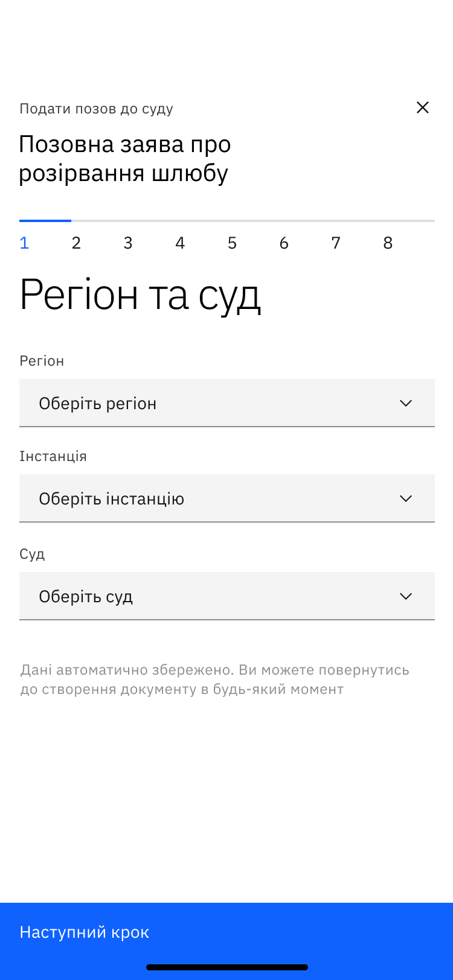453x980 pixels.
Task: Open the 'Оберіть інстанцію' dropdown
Action: tap(226, 498)
